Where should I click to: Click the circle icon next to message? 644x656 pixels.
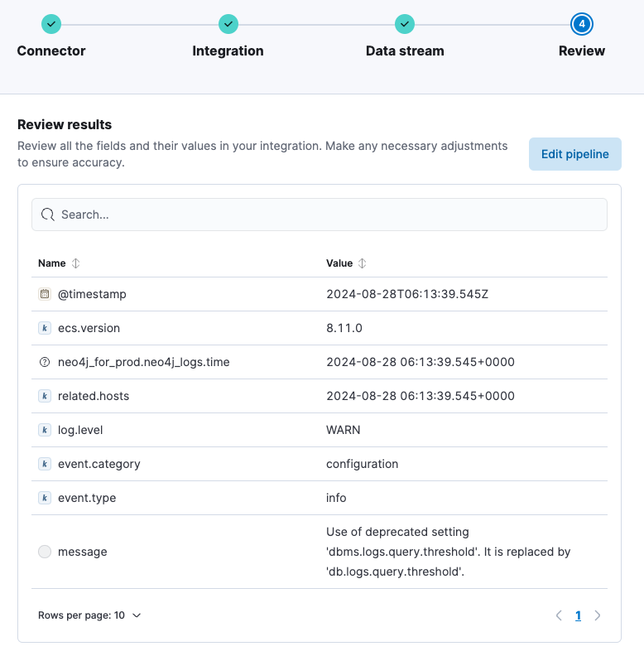pos(45,552)
